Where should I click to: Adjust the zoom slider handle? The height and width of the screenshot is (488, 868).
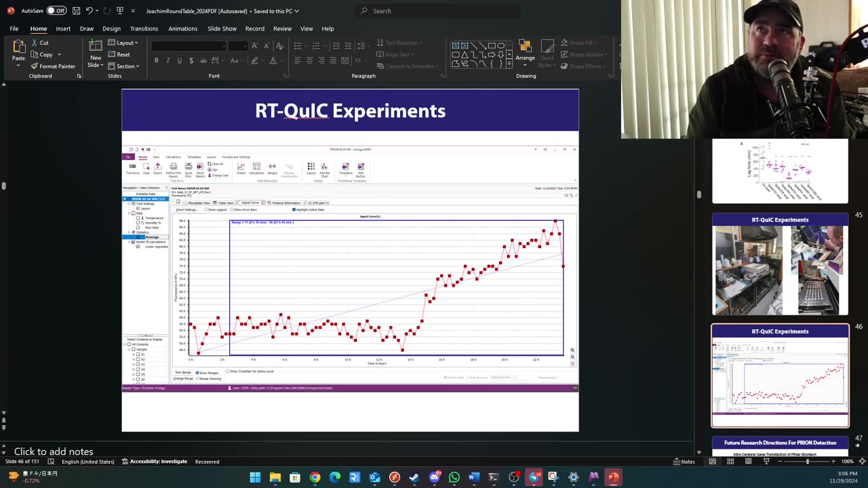click(808, 462)
